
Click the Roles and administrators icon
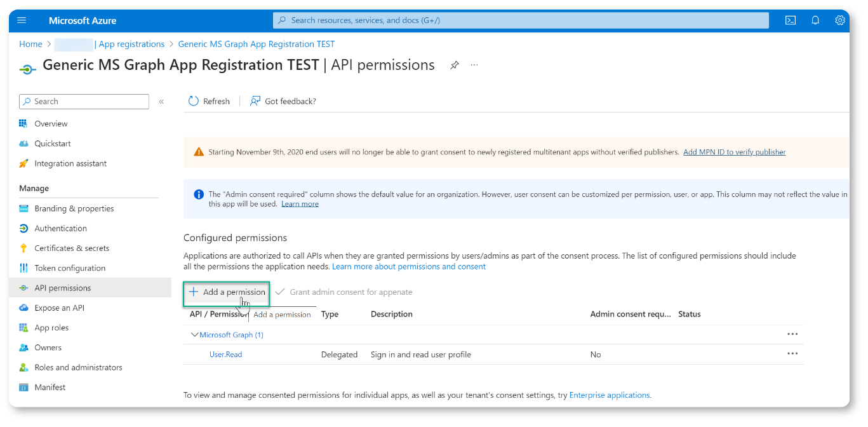click(x=23, y=367)
